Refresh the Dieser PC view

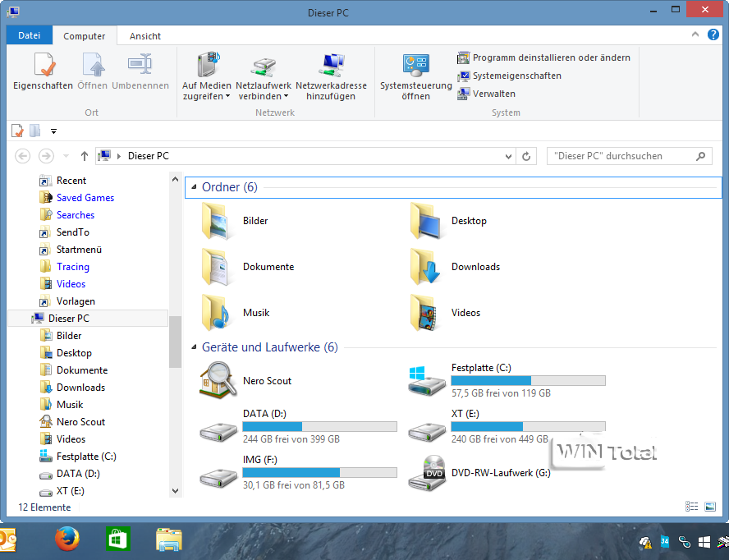tap(526, 156)
